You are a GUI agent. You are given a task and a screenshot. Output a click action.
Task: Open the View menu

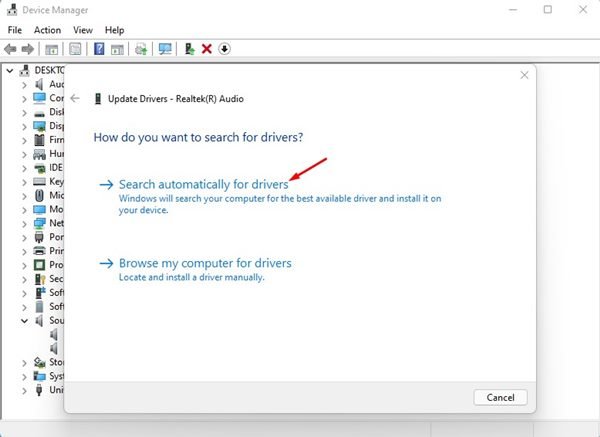83,30
